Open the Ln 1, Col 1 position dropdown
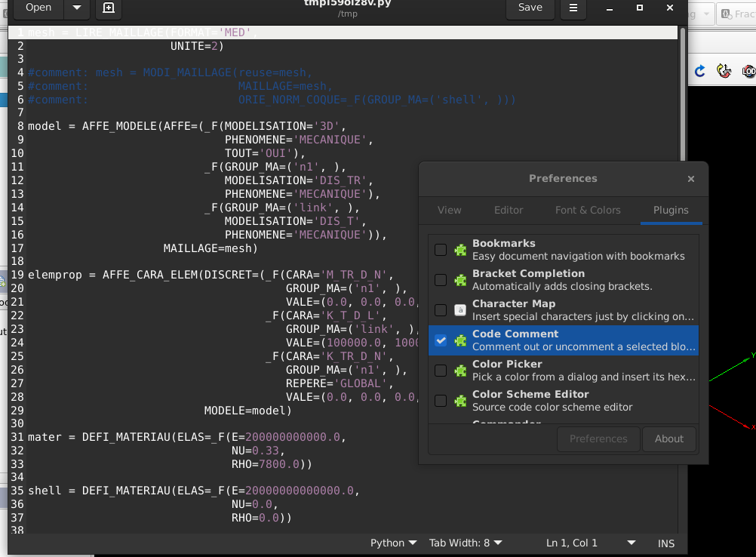 pyautogui.click(x=590, y=543)
